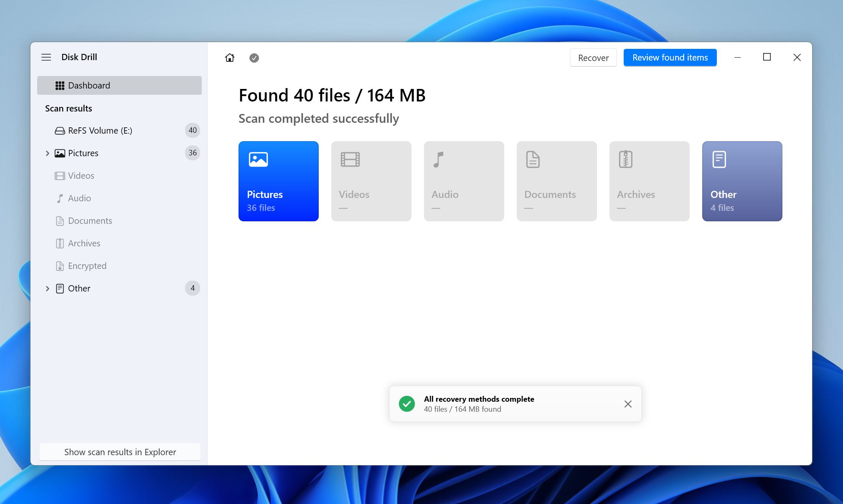Dismiss the recovery complete notification

pyautogui.click(x=628, y=404)
